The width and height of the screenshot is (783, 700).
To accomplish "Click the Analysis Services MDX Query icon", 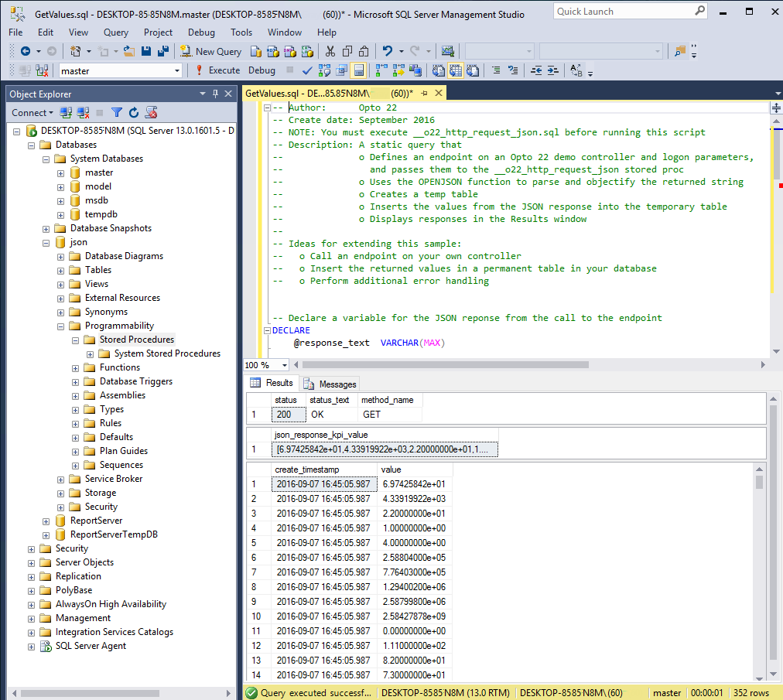I will coord(272,51).
